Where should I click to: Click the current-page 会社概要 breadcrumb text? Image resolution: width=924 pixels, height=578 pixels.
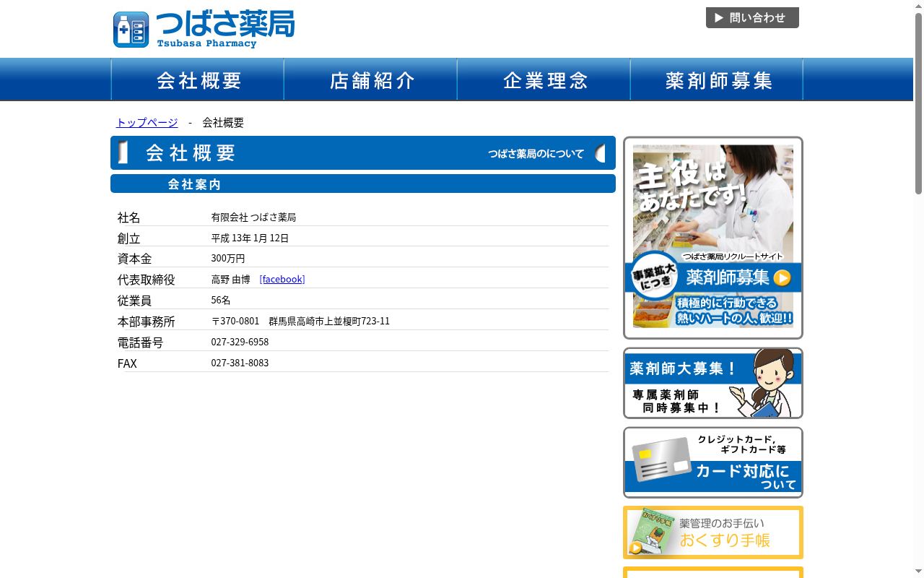click(223, 122)
